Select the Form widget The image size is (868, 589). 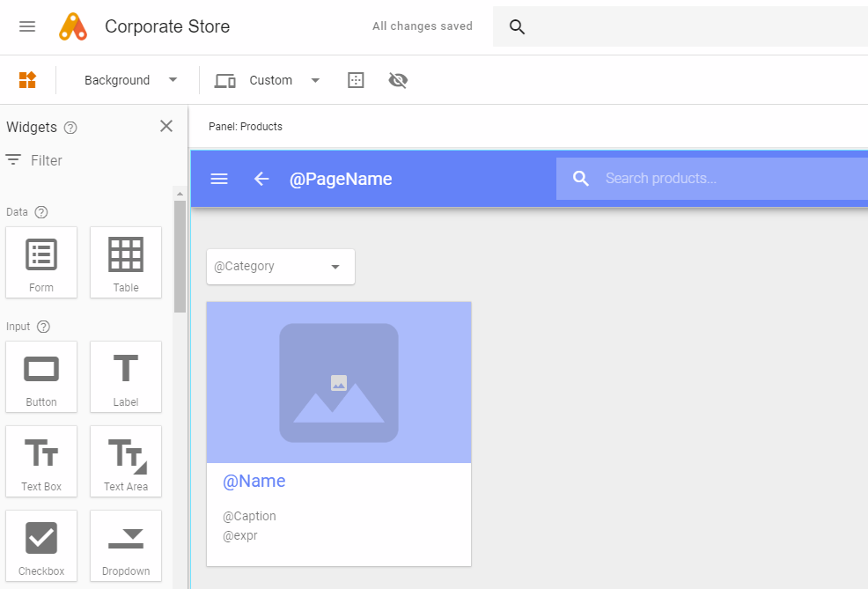(x=41, y=262)
